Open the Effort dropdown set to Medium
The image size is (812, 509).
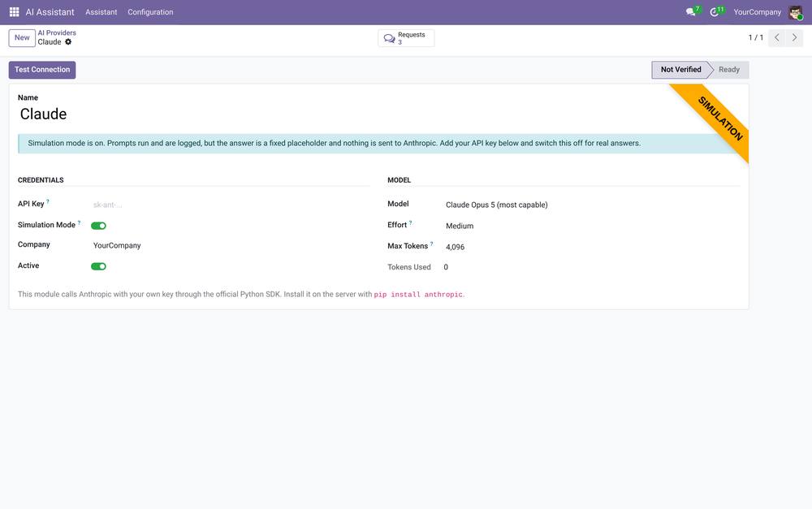(592, 226)
